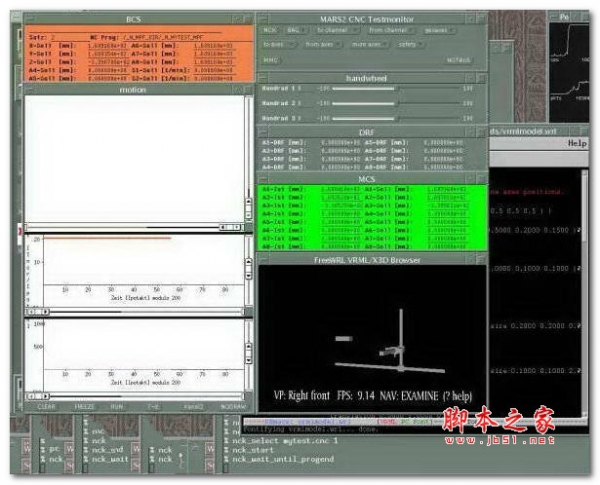Click the NODRAW button in motion window
Viewport: 600px width, 485px height.
233,407
